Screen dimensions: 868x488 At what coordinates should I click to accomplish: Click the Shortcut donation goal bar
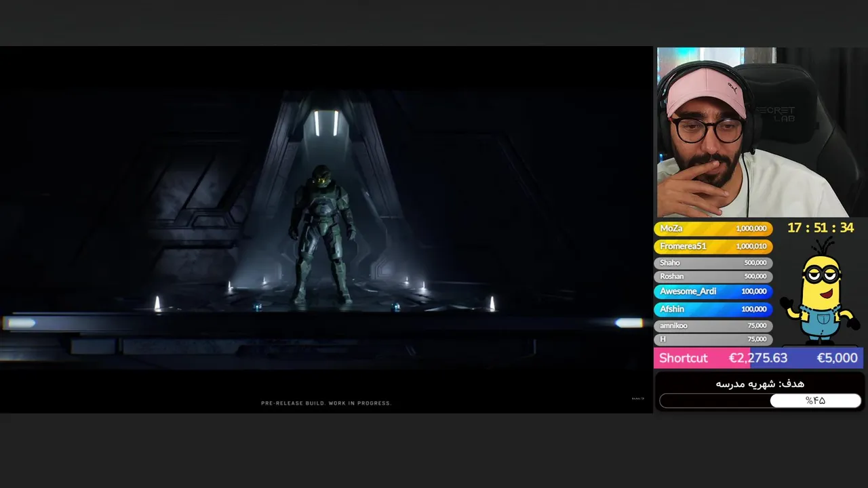[758, 358]
